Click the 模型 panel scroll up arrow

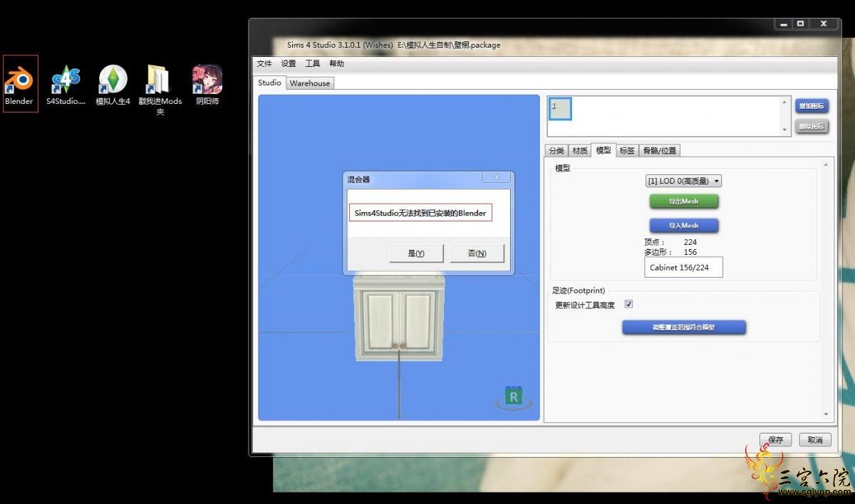coord(826,164)
